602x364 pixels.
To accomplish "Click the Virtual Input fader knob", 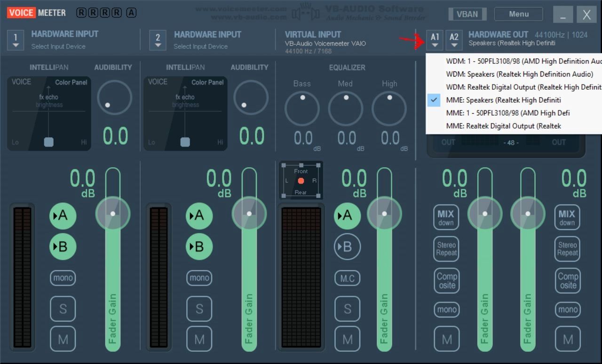I will point(384,213).
